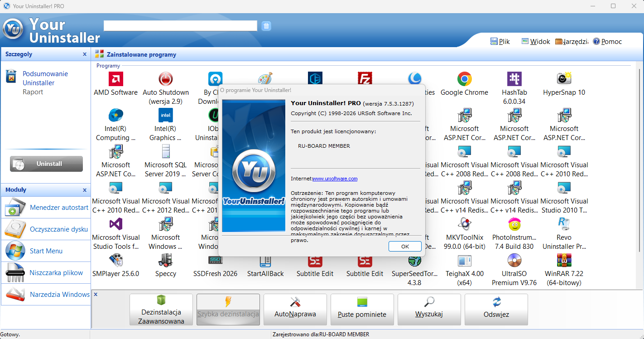Open the Start Menu module
Viewport: 644px width, 339px height.
46,251
